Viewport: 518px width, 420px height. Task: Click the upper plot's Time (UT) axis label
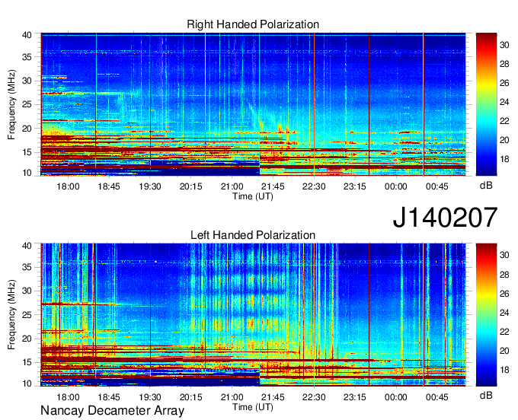(253, 196)
